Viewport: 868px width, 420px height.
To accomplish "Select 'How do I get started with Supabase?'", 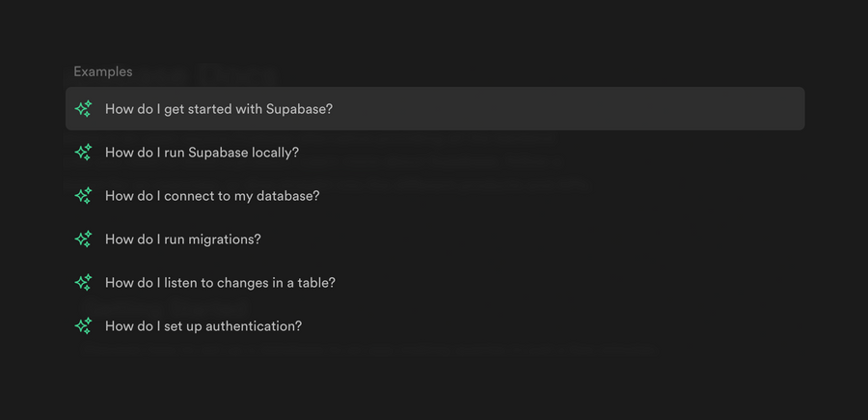I will click(x=435, y=108).
